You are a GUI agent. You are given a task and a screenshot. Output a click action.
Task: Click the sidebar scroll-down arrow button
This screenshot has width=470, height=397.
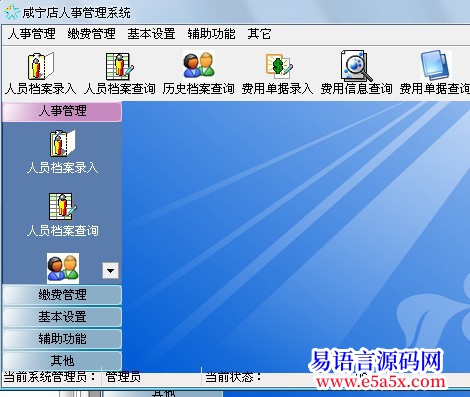click(x=110, y=270)
